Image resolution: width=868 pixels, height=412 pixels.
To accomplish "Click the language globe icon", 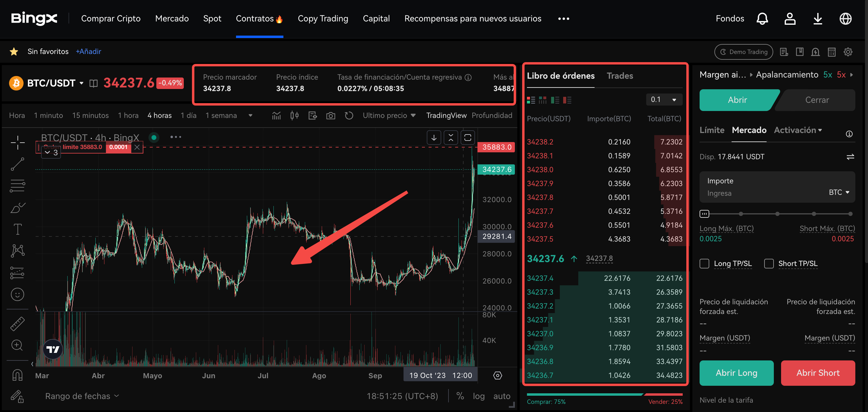I will 845,18.
